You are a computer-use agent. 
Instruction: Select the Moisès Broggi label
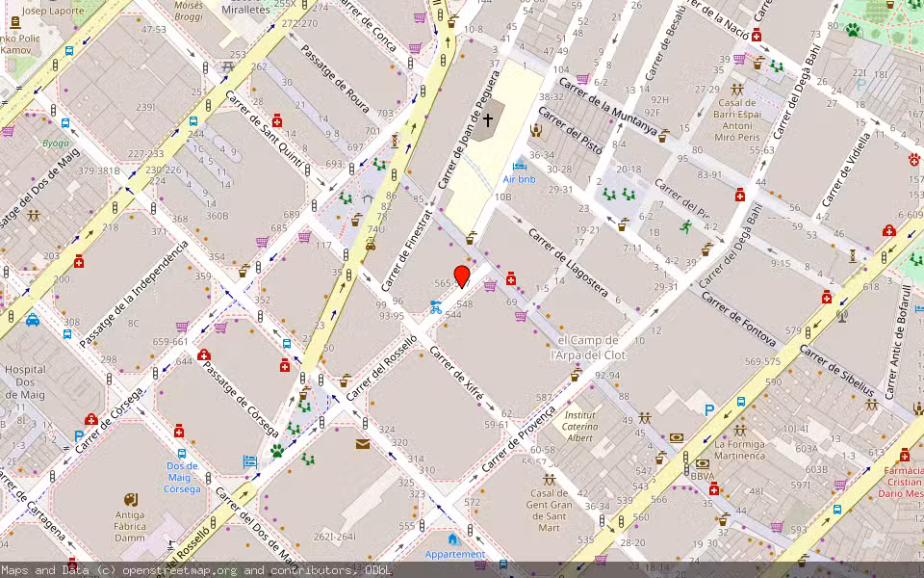(x=189, y=11)
